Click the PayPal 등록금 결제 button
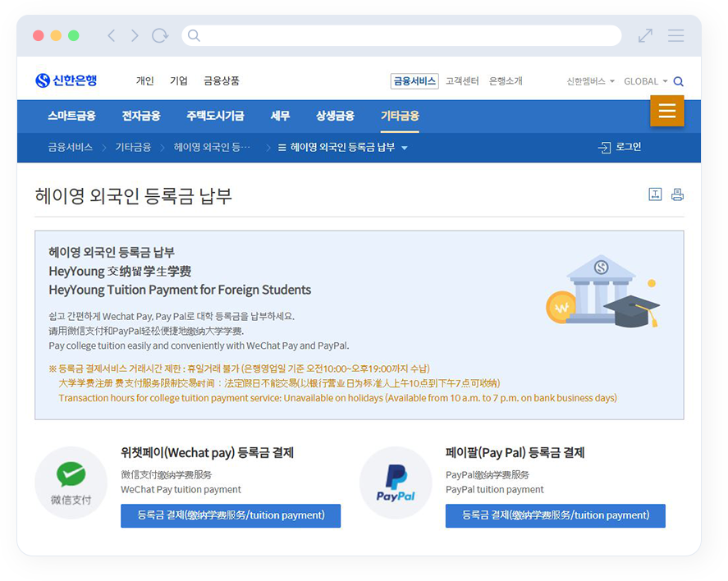 [556, 515]
